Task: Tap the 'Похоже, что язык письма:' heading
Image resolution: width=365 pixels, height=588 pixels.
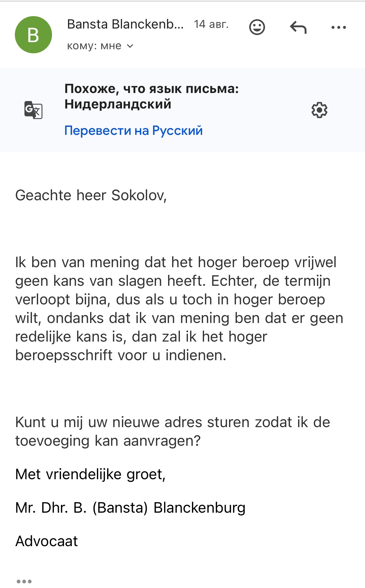Action: 151,89
